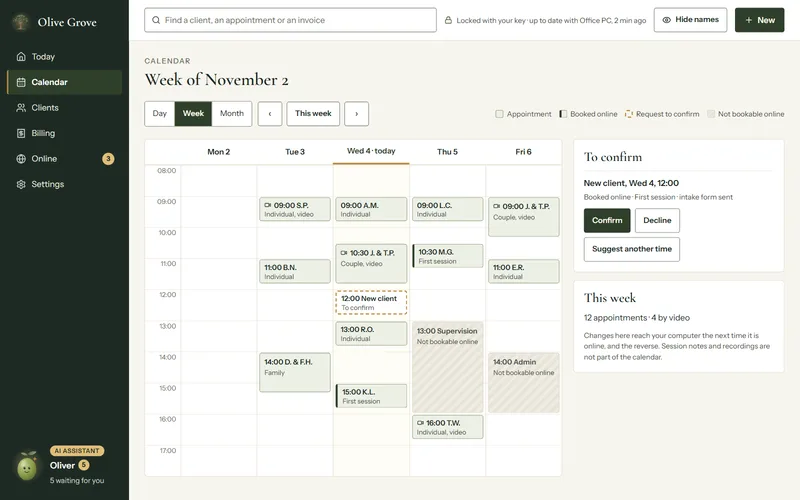Select the Week view tab
The width and height of the screenshot is (800, 500).
click(193, 113)
